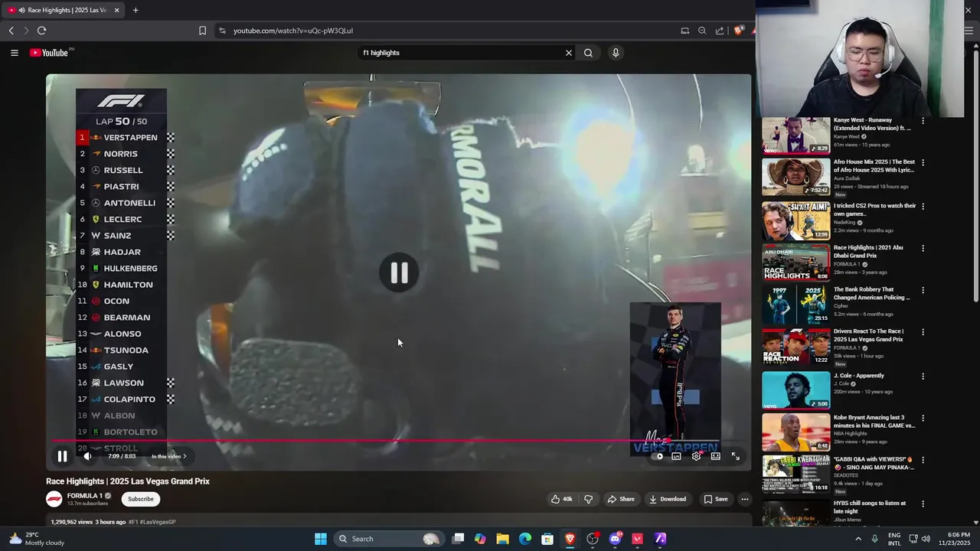Open Kanye West Runaway video thumbnail

point(795,135)
